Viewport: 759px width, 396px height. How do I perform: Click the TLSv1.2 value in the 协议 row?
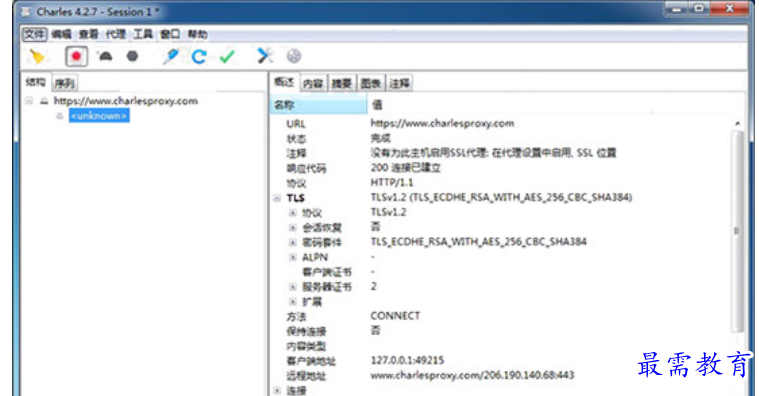click(388, 212)
